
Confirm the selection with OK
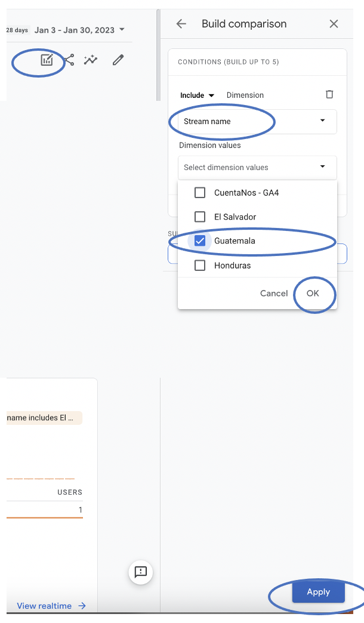pos(313,293)
